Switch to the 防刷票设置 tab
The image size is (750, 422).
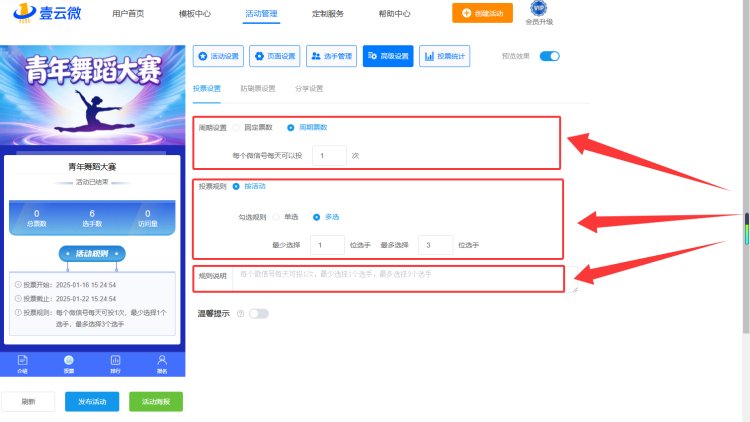258,89
